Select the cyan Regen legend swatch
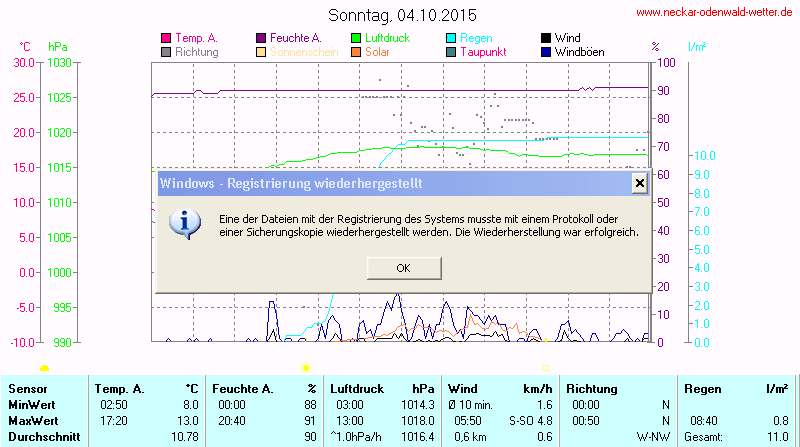Image resolution: width=800 pixels, height=447 pixels. pyautogui.click(x=451, y=38)
